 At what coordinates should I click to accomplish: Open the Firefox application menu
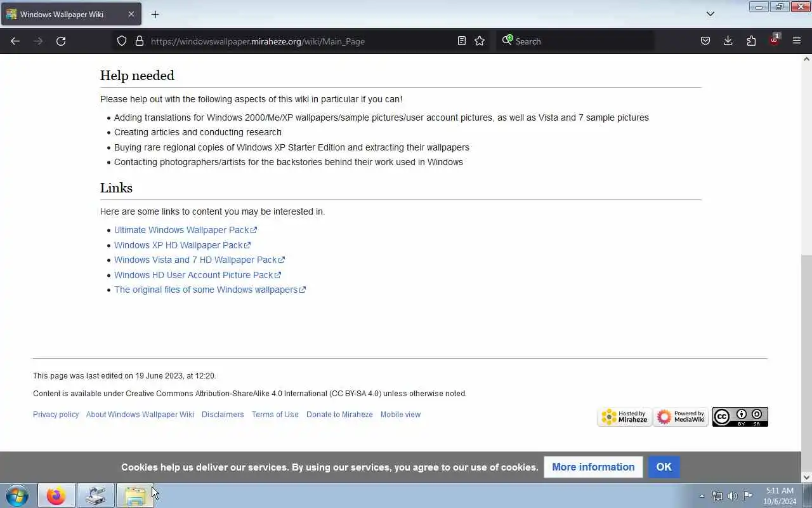click(797, 41)
